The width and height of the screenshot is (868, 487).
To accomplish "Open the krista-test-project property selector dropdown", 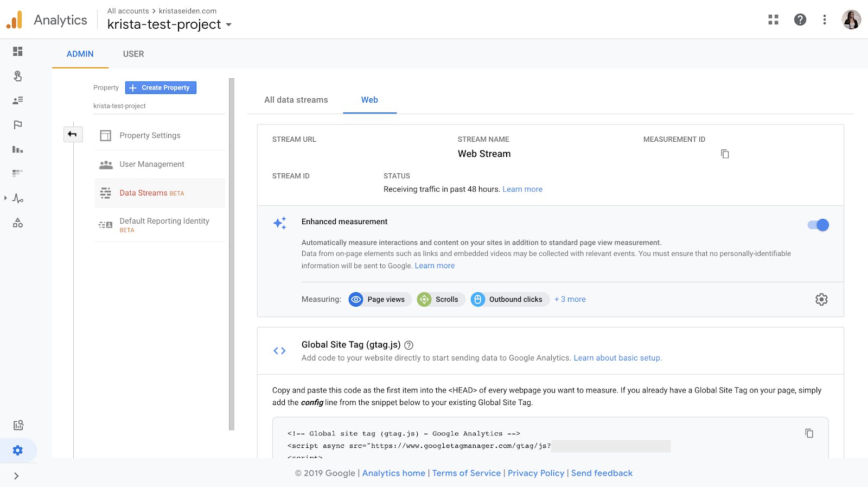I will click(x=169, y=24).
